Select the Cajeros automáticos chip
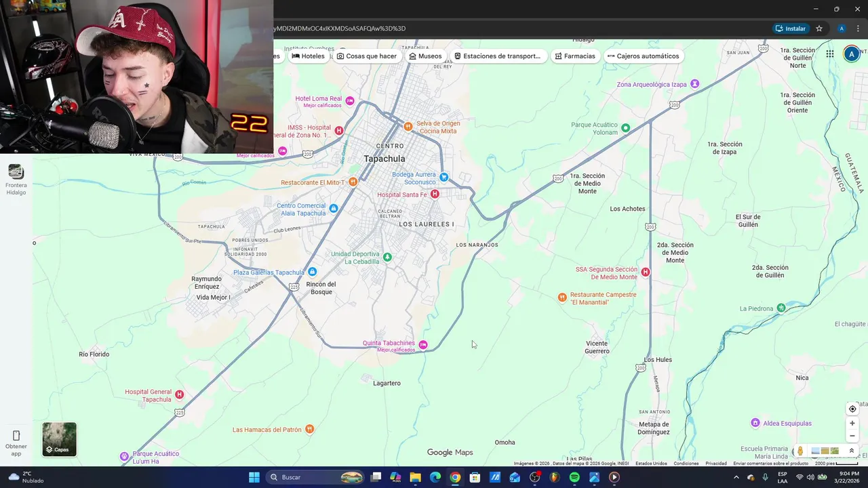This screenshot has height=488, width=868. tap(643, 56)
